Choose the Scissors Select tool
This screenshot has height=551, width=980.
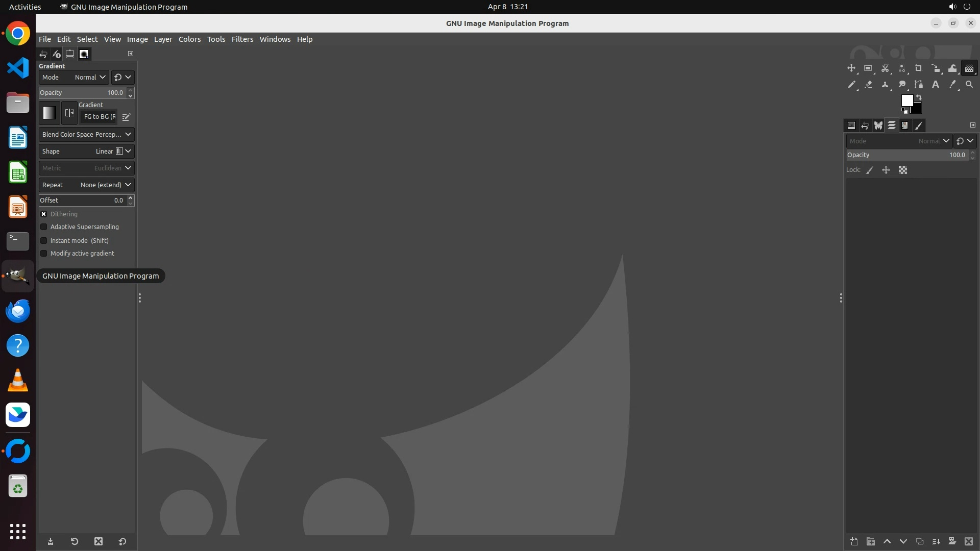pyautogui.click(x=885, y=68)
